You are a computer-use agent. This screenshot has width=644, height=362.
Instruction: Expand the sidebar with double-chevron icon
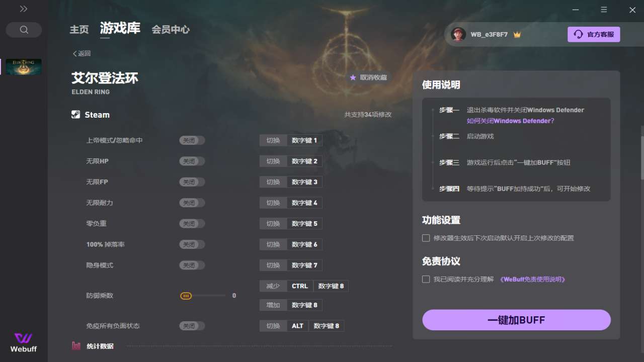24,9
